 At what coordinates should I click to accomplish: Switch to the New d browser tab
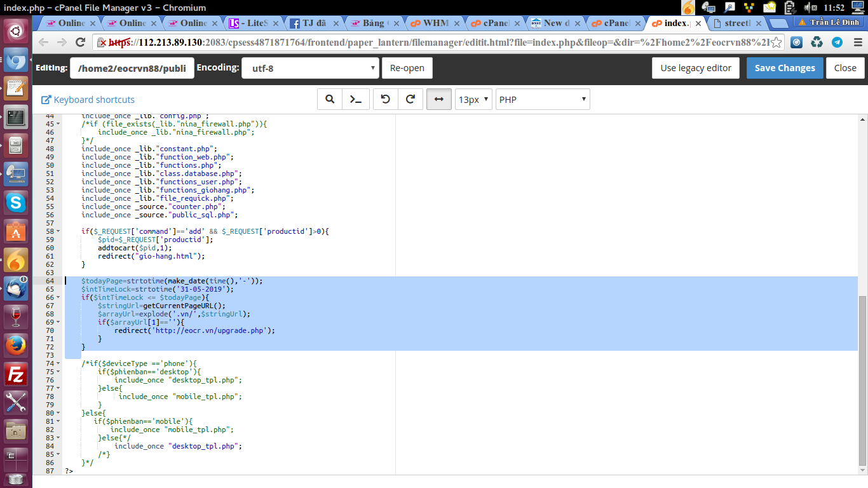(555, 24)
